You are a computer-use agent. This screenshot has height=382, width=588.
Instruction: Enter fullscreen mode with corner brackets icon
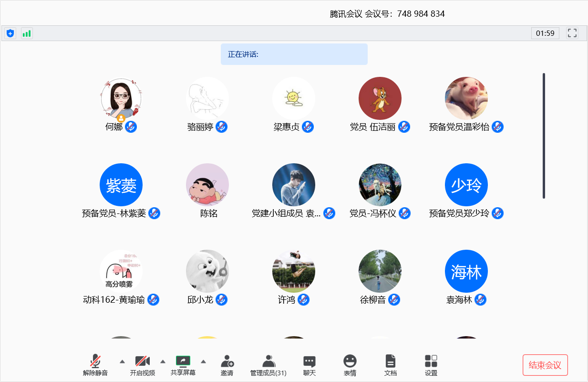click(572, 33)
